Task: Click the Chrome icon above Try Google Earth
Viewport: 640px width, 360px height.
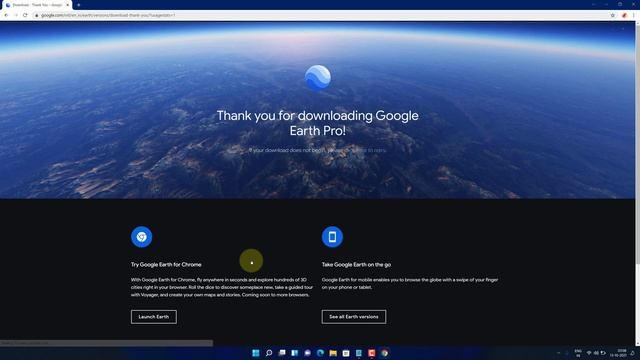Action: (x=142, y=237)
